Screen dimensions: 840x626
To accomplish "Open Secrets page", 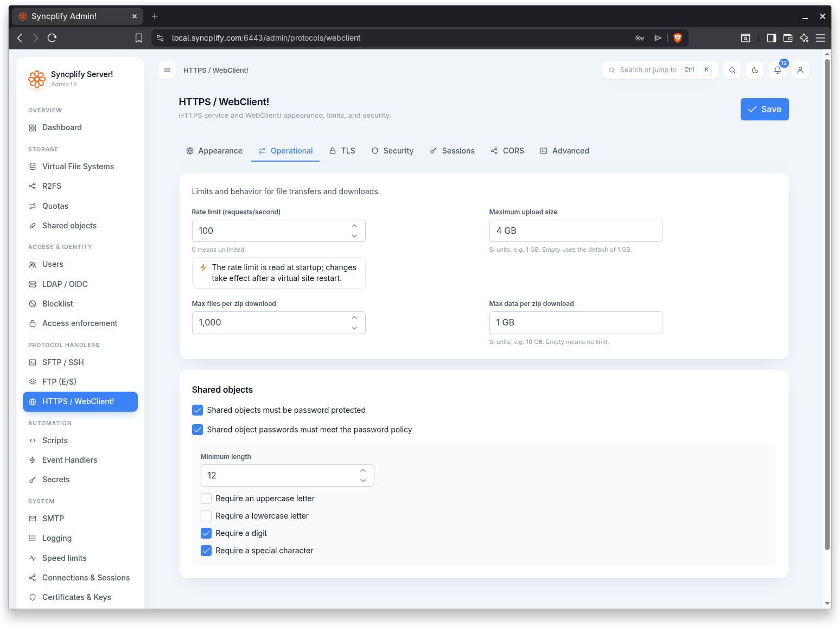I will click(80, 480).
